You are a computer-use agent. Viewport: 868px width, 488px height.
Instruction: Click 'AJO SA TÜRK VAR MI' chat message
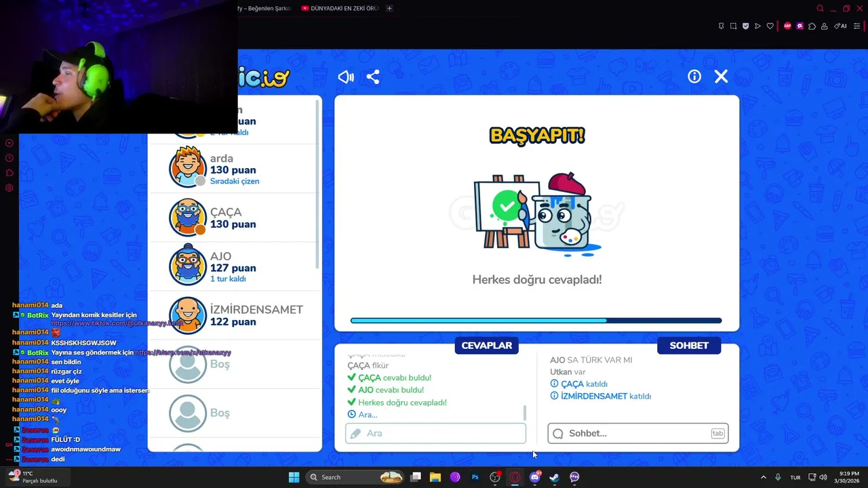click(591, 360)
